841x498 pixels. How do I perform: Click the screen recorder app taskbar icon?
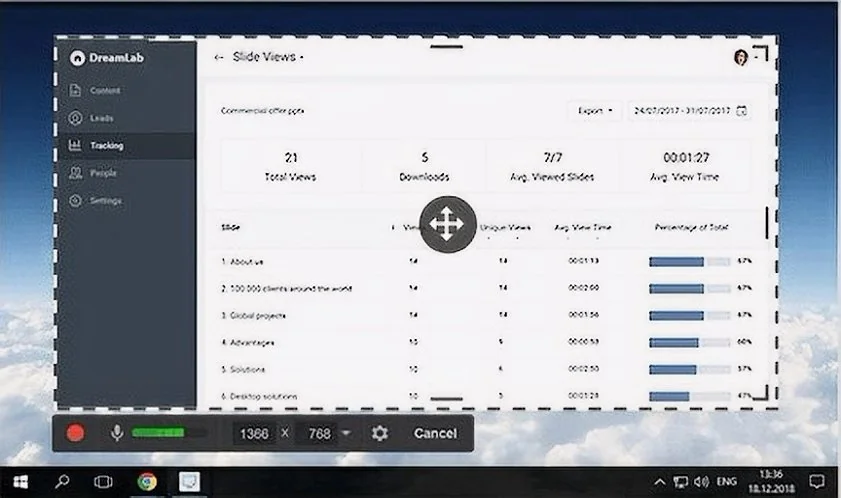pyautogui.click(x=189, y=482)
